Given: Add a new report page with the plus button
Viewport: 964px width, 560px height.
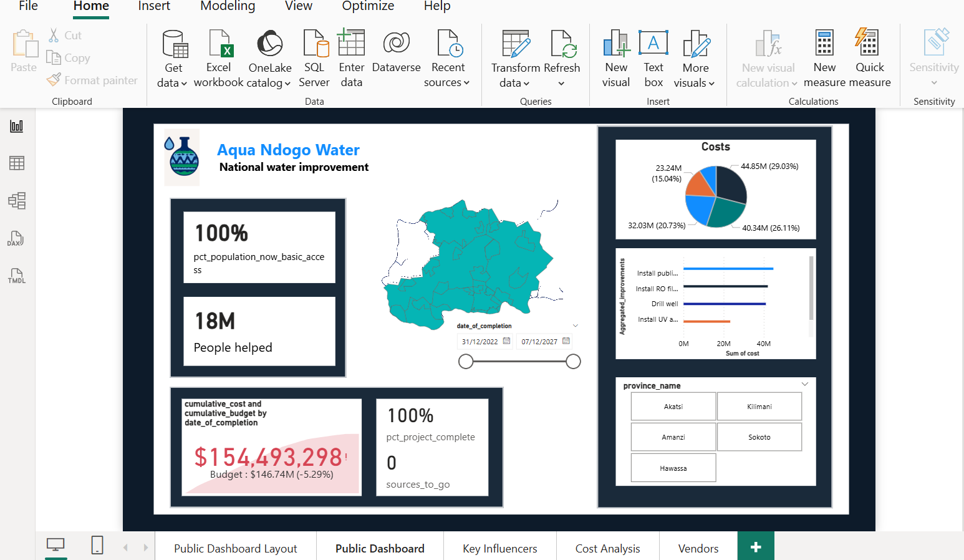Looking at the screenshot, I should click(756, 546).
